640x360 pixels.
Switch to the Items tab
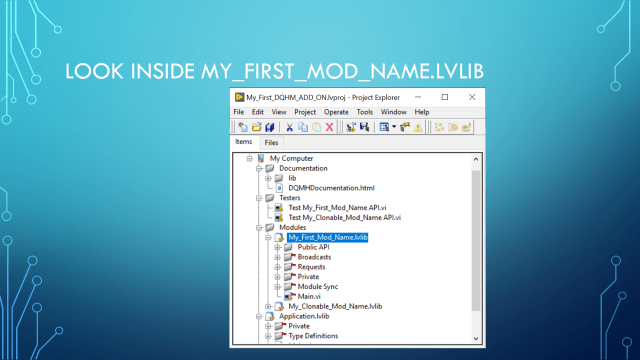[x=244, y=142]
